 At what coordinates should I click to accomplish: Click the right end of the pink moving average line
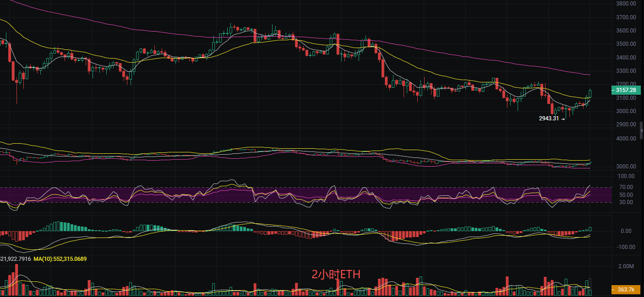coord(589,75)
